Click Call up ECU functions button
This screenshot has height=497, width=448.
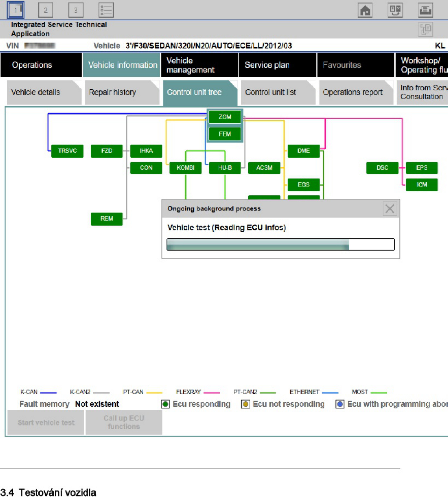click(x=124, y=422)
